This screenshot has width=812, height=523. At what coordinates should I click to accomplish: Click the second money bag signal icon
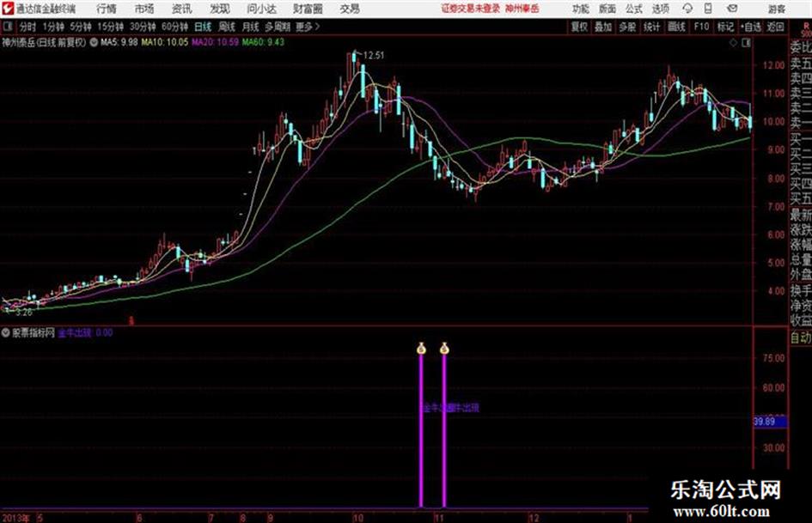(x=444, y=349)
